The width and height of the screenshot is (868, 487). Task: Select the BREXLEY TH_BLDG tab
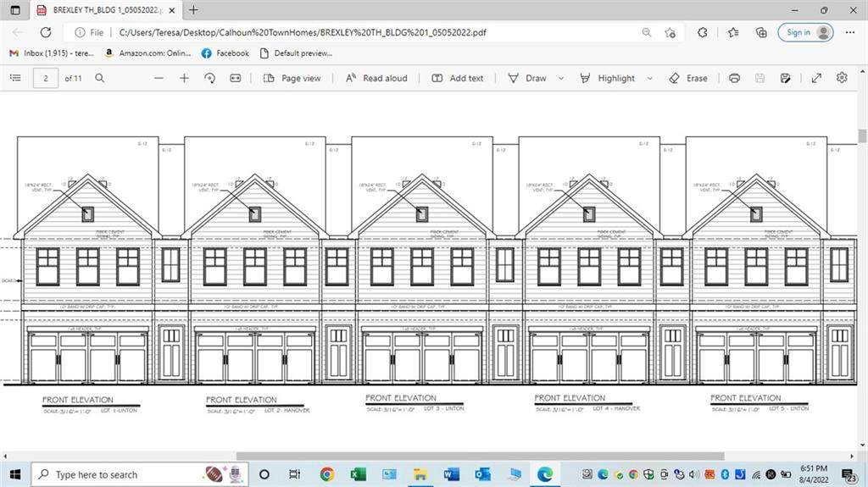[106, 10]
